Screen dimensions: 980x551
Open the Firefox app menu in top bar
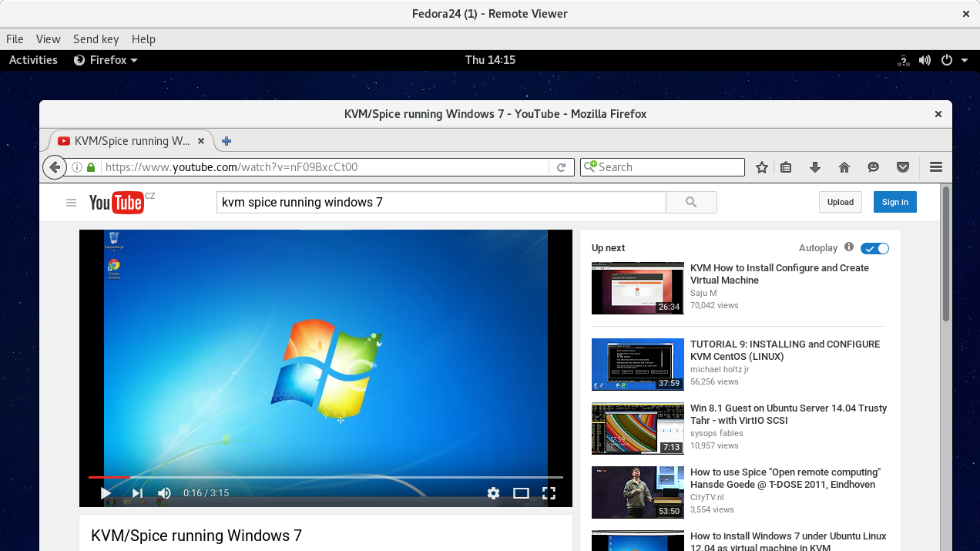pos(106,60)
